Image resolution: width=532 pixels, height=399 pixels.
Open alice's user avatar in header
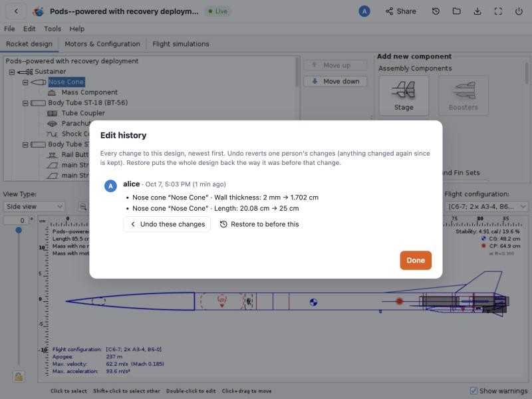point(364,11)
